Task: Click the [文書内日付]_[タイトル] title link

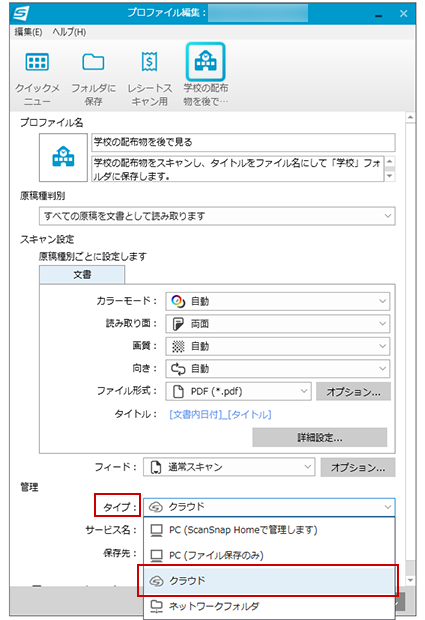Action: 220,414
